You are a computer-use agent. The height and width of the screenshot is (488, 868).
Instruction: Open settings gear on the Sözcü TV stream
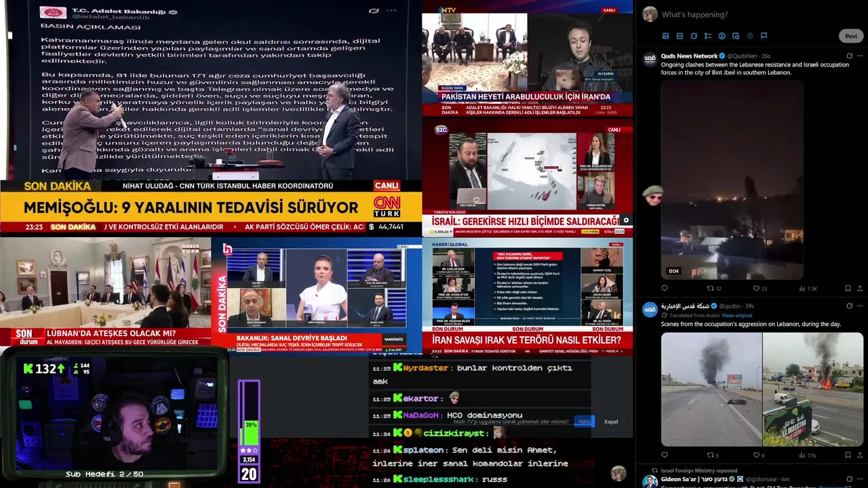point(626,220)
